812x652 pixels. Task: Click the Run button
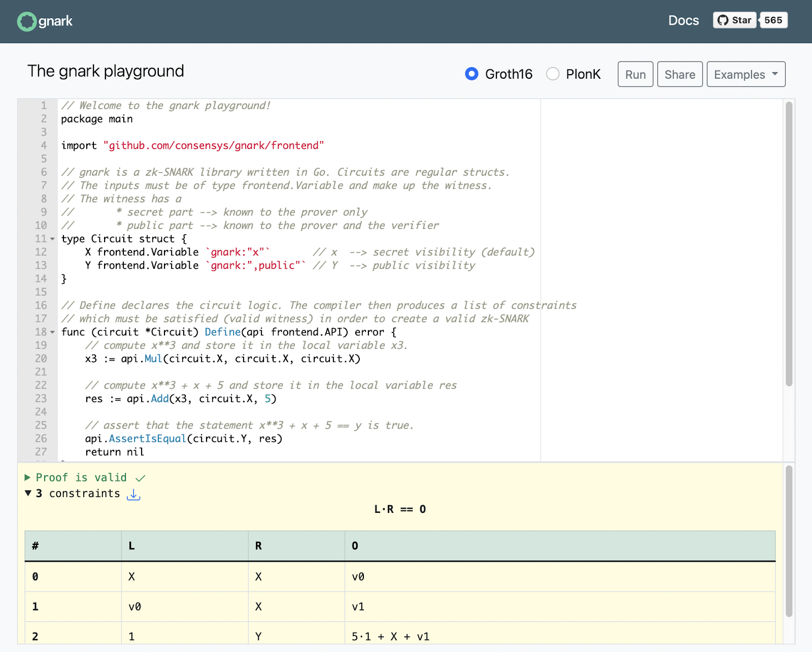pos(635,74)
